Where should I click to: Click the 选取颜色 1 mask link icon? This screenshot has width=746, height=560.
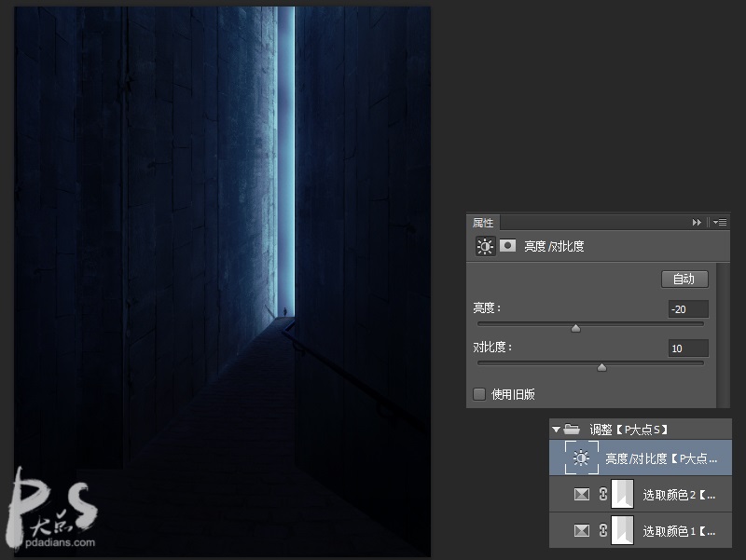(x=602, y=530)
